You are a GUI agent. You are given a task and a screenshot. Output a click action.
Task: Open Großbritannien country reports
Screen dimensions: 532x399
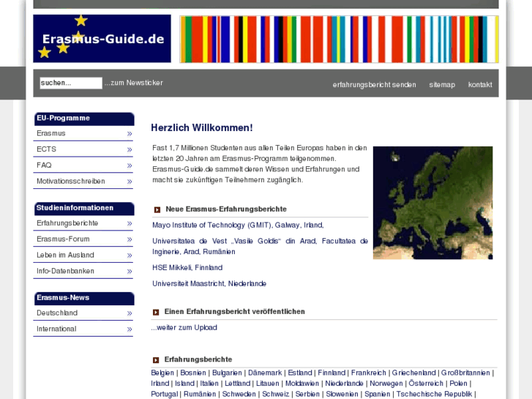(x=465, y=373)
